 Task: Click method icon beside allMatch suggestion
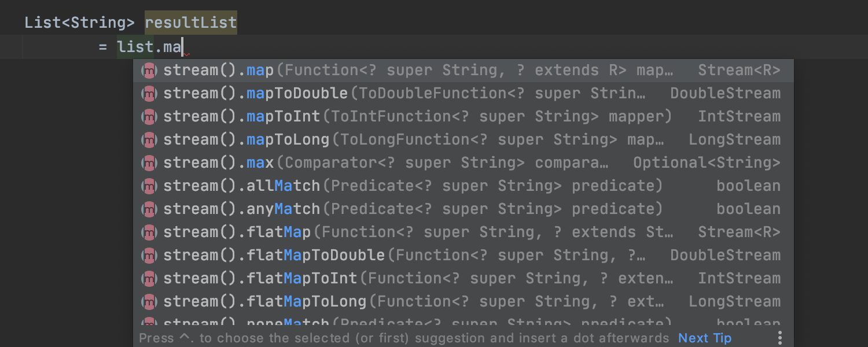point(149,186)
